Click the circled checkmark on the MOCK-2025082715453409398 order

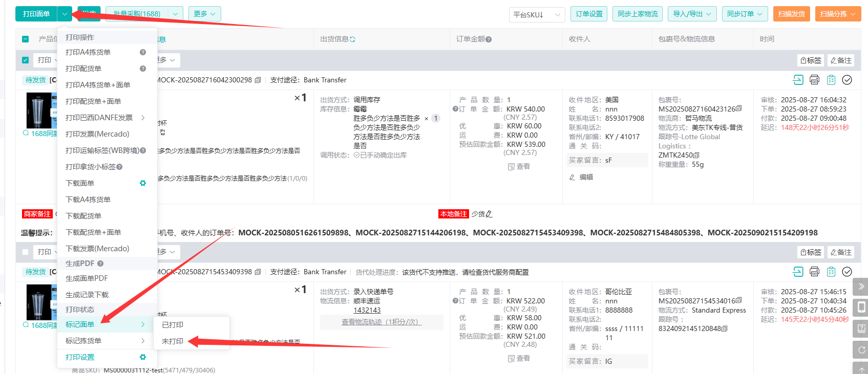[x=847, y=271]
